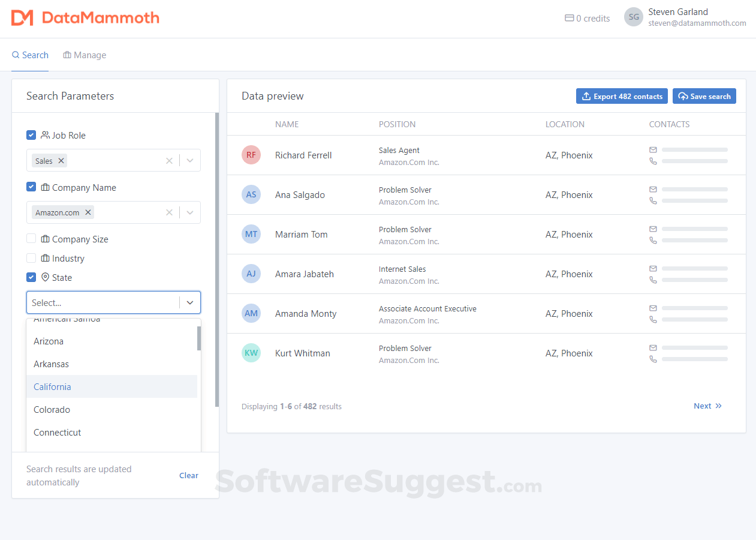
Task: Click the credits card icon
Action: pos(570,18)
